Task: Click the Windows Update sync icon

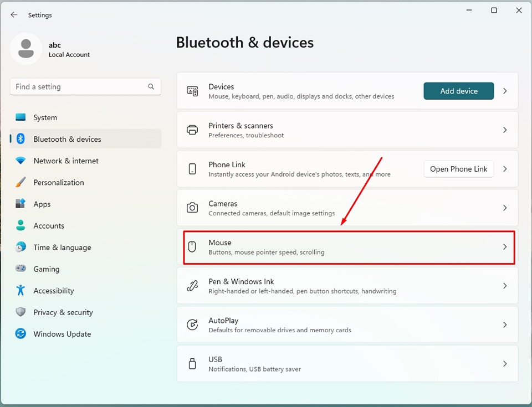Action: click(21, 334)
